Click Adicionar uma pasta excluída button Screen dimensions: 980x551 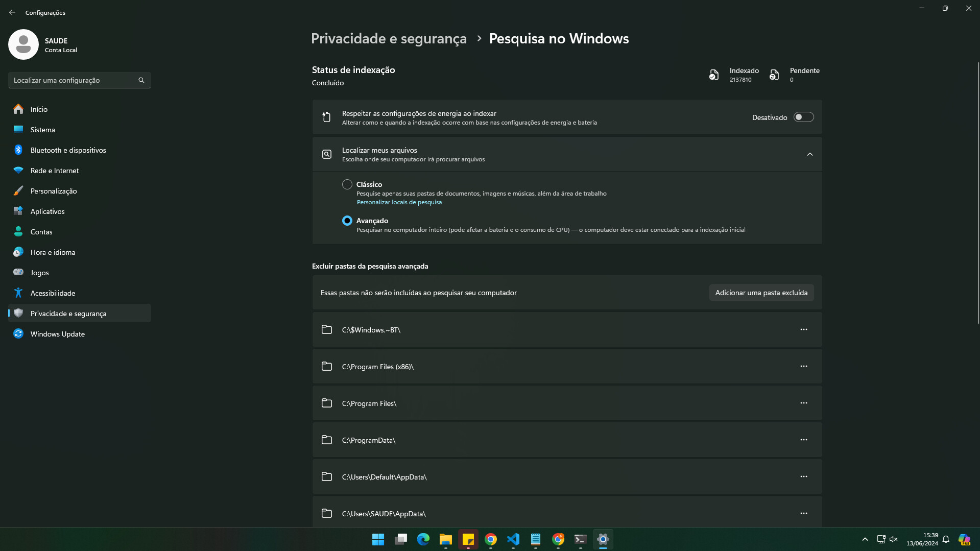(761, 293)
